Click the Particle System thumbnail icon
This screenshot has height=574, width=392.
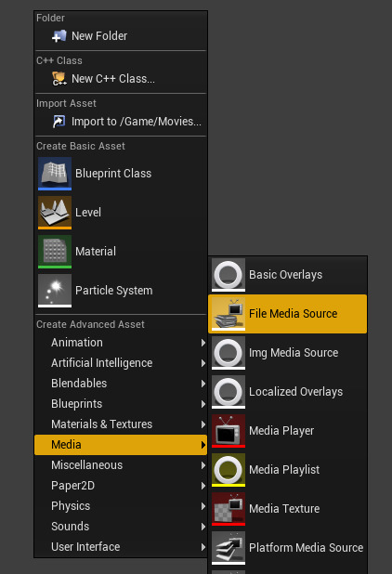(x=55, y=291)
